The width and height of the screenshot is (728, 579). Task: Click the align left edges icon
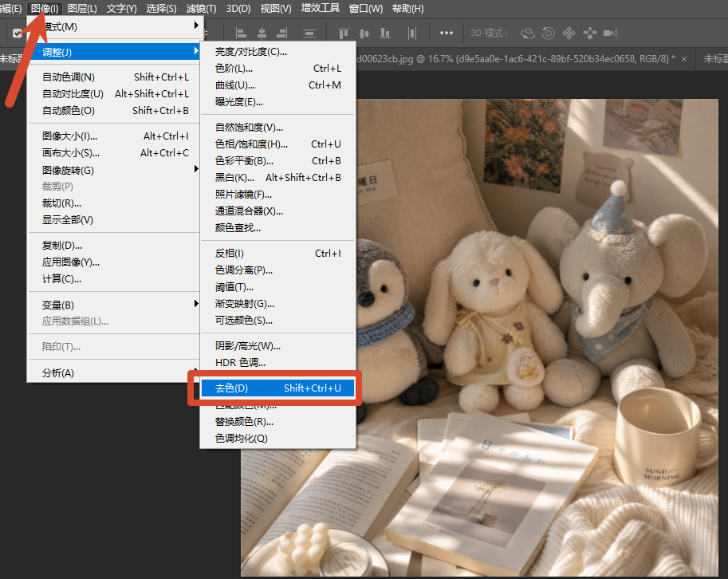[x=241, y=33]
